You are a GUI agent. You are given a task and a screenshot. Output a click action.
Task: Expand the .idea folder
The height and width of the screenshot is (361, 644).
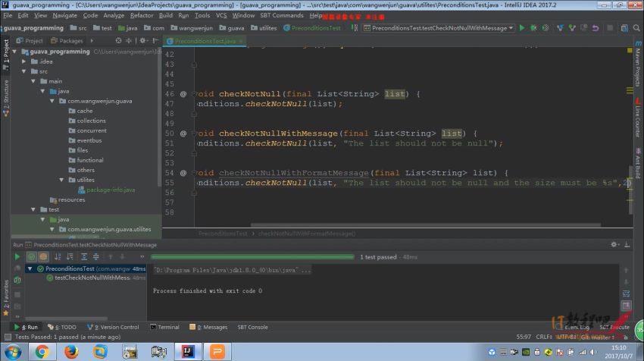24,61
